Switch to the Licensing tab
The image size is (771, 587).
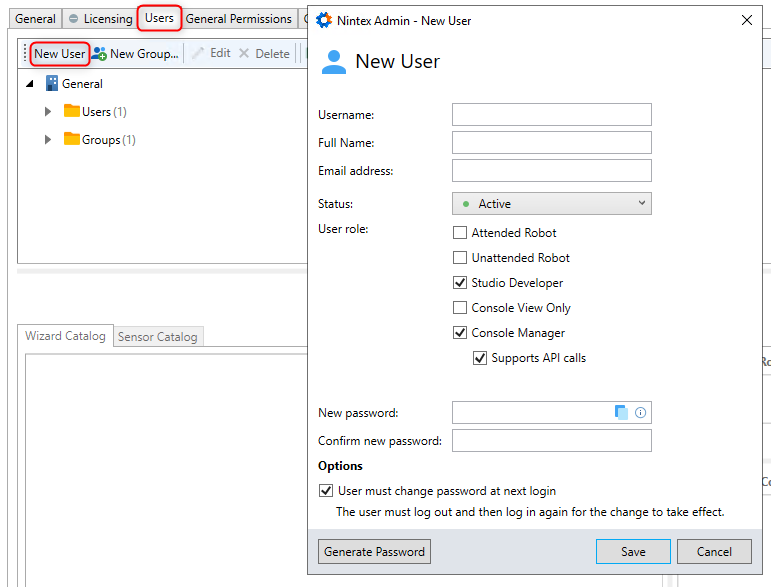click(x=101, y=19)
